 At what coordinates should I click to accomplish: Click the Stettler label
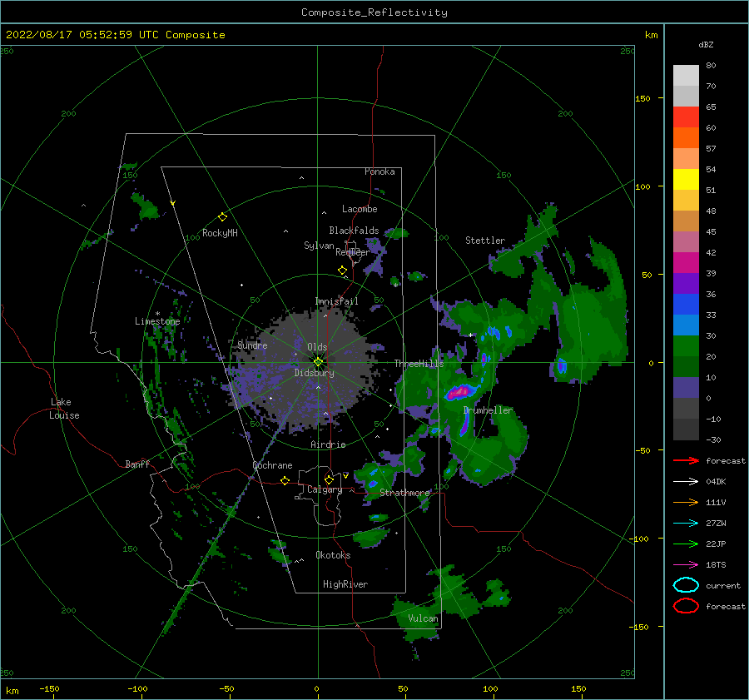485,241
